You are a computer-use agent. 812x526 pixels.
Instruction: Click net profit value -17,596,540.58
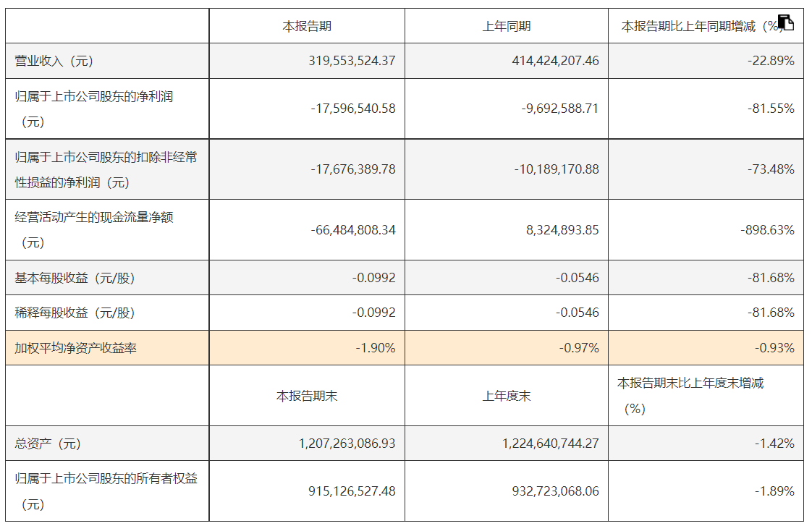coord(353,109)
